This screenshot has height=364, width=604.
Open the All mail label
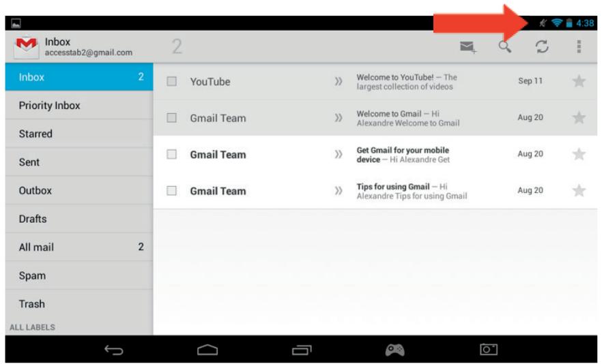[x=79, y=247]
